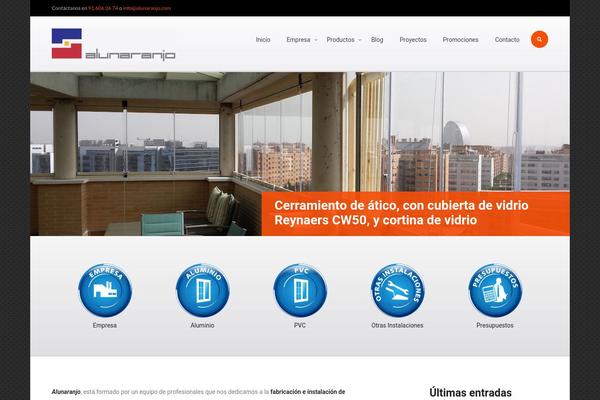Open the Promociones navigation item
Viewport: 600px width, 400px height.
tap(460, 39)
